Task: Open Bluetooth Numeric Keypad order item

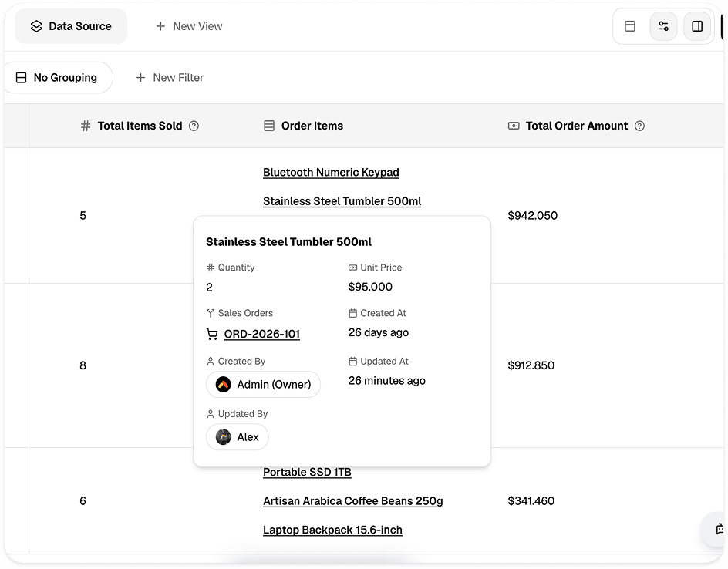Action: pyautogui.click(x=331, y=172)
